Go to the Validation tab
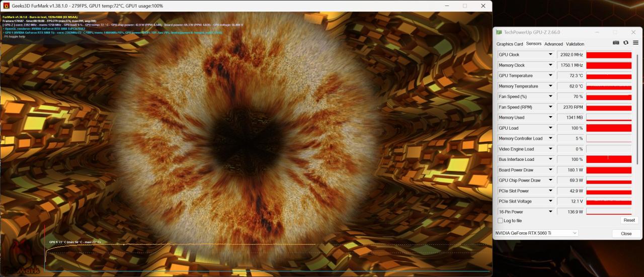The image size is (644, 277). click(575, 44)
